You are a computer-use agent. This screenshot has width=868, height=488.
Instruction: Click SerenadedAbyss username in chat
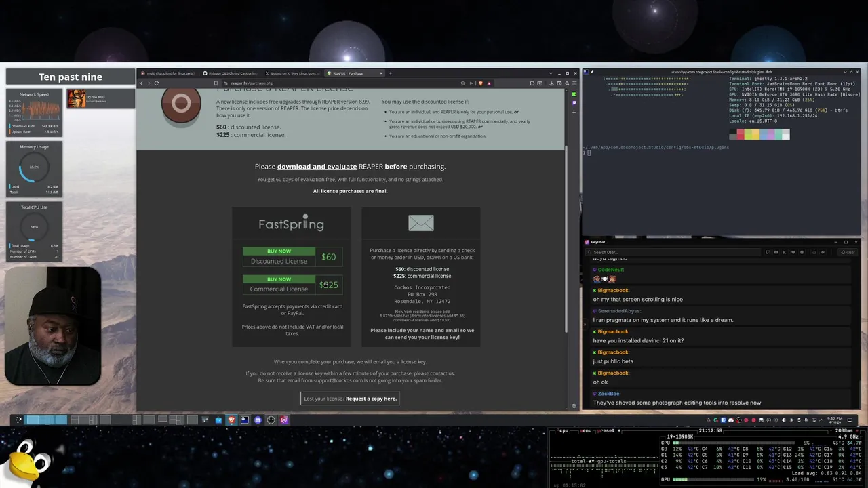coord(618,311)
